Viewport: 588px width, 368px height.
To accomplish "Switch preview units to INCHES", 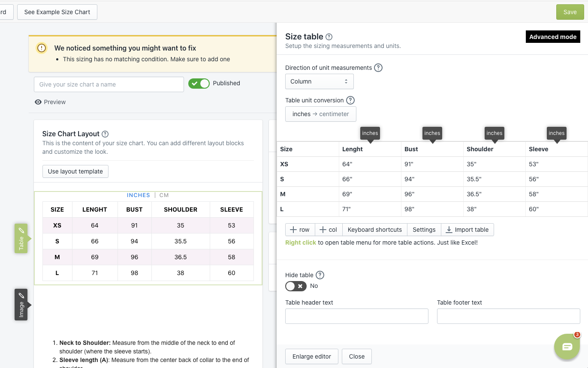I will (x=139, y=195).
